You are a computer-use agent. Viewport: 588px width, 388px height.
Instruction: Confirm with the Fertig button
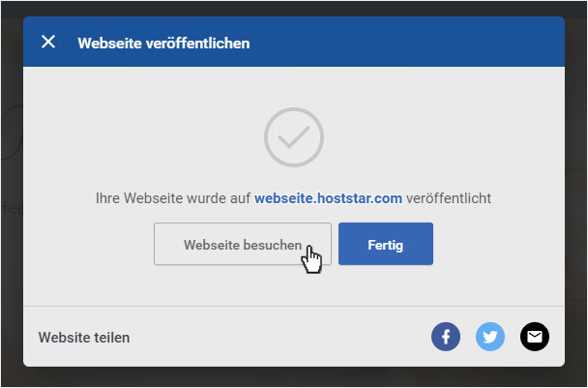tap(386, 244)
